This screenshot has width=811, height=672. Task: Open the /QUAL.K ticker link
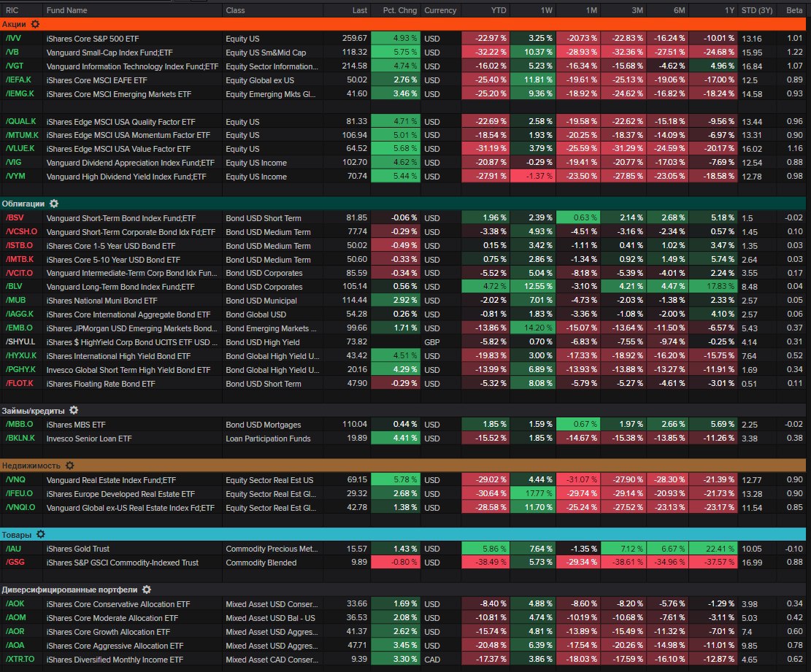[x=20, y=121]
